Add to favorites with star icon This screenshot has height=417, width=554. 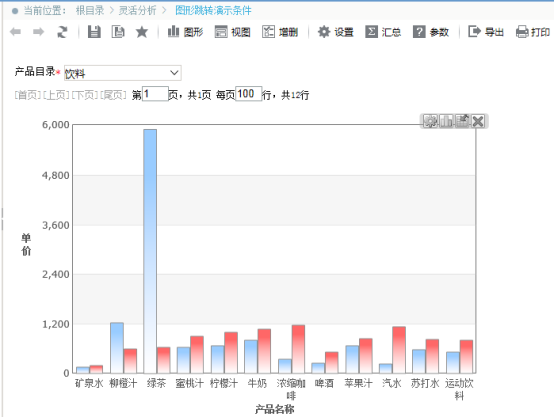click(142, 32)
